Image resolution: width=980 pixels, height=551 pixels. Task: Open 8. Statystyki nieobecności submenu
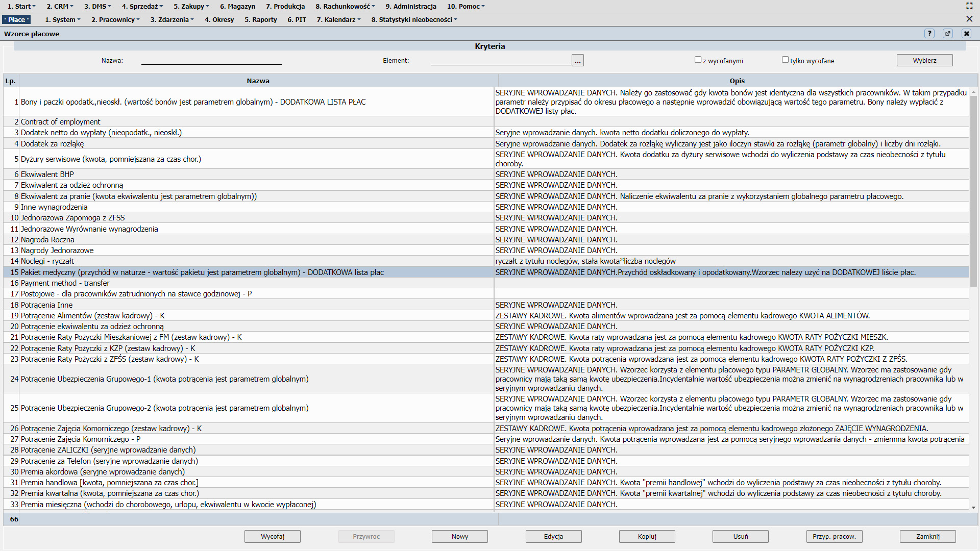tap(414, 19)
